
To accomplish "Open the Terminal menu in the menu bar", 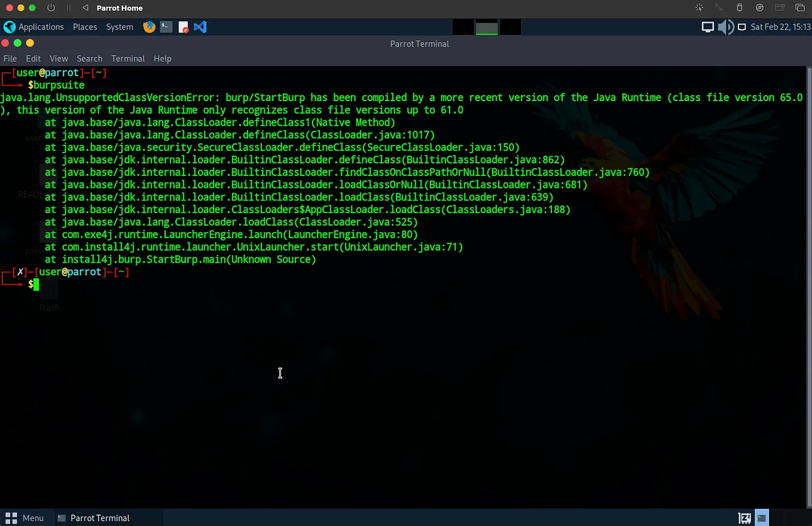I will tap(128, 58).
